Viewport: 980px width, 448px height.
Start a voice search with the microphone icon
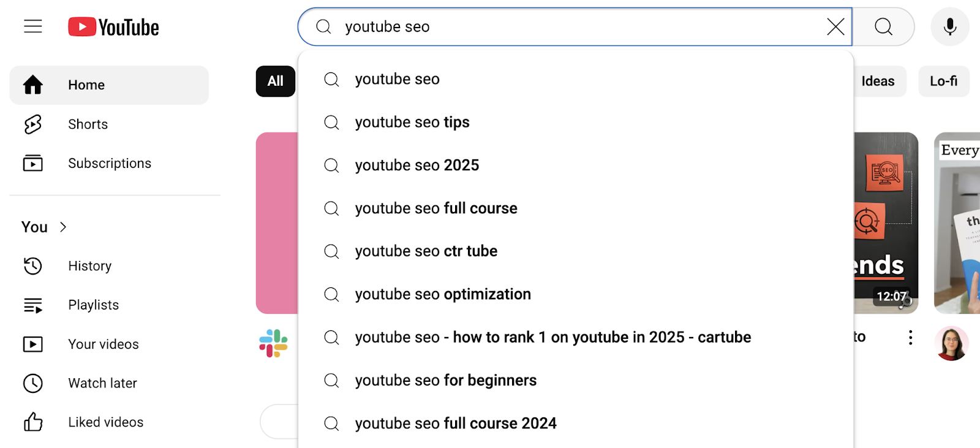click(x=949, y=26)
